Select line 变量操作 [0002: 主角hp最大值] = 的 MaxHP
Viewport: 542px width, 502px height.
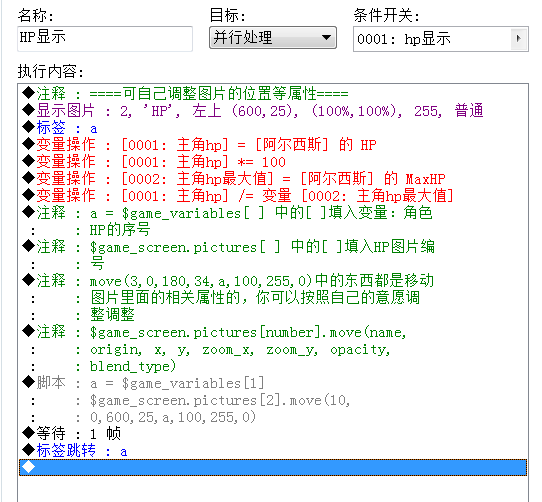pyautogui.click(x=273, y=179)
